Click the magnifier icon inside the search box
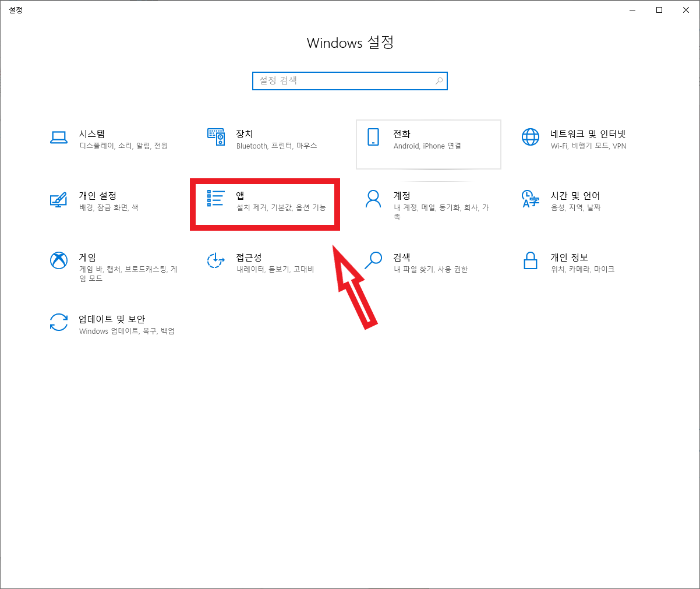 click(440, 81)
